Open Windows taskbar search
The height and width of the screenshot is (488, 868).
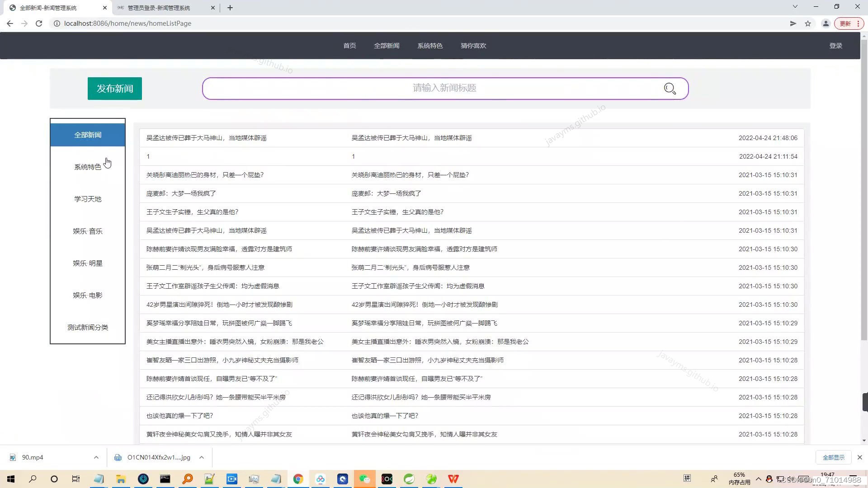[33, 479]
